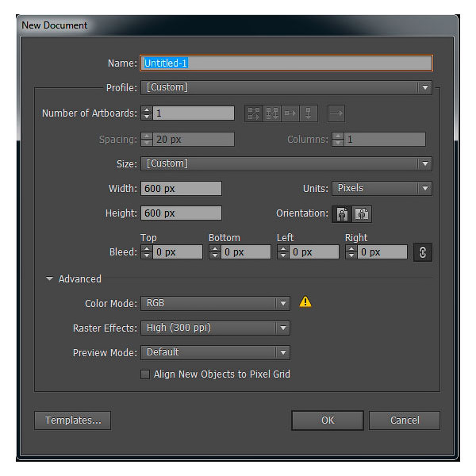Click the Columns value field

(x=385, y=140)
